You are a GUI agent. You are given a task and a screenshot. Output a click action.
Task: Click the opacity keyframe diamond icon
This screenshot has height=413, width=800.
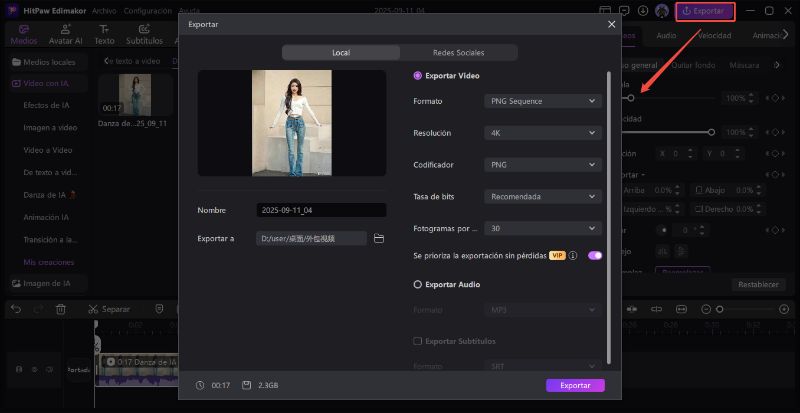point(775,132)
